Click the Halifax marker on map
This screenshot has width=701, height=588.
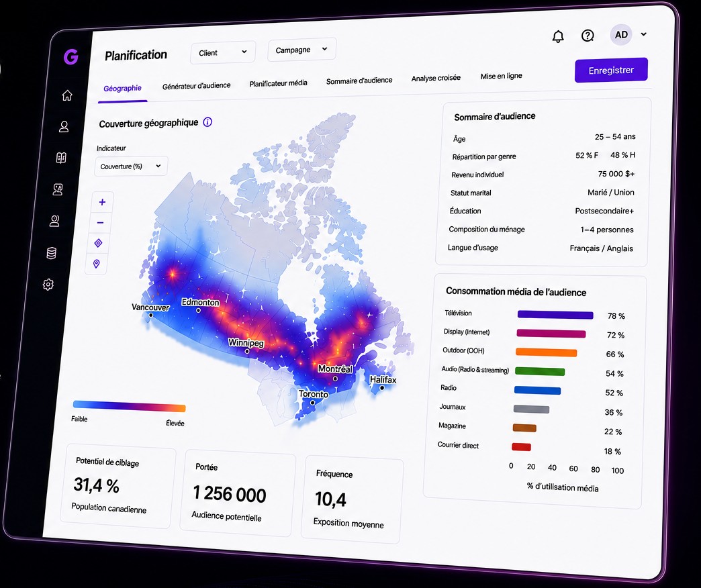tap(382, 388)
